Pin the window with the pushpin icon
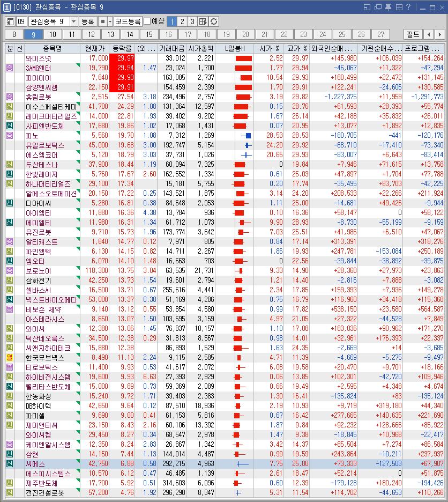Screen dimensions: 448x502 point(388,7)
